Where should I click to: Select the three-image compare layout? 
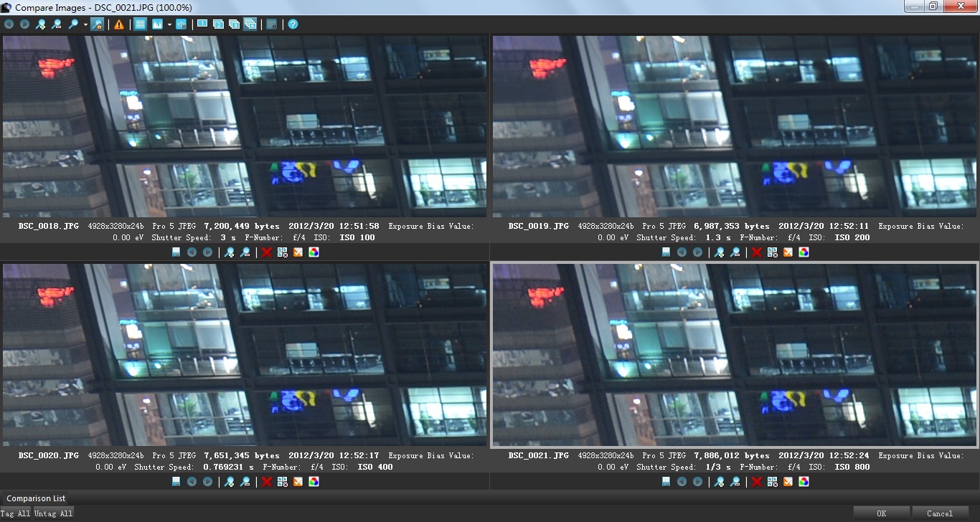click(234, 24)
